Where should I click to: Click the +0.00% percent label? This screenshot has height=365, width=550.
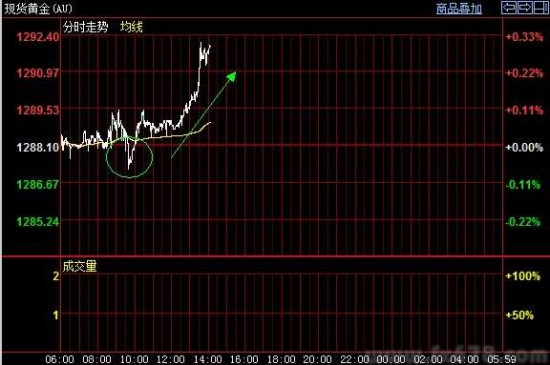[x=524, y=147]
